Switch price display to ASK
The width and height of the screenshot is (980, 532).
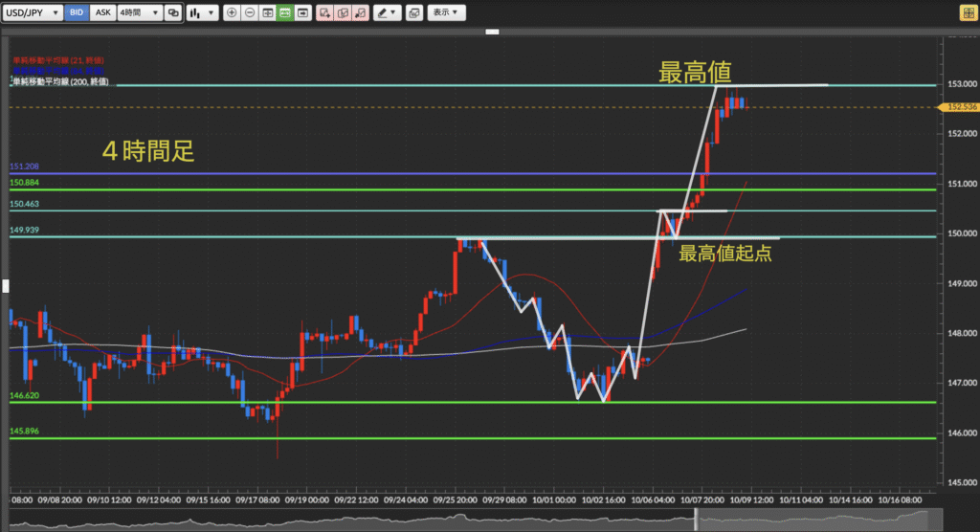click(x=103, y=13)
